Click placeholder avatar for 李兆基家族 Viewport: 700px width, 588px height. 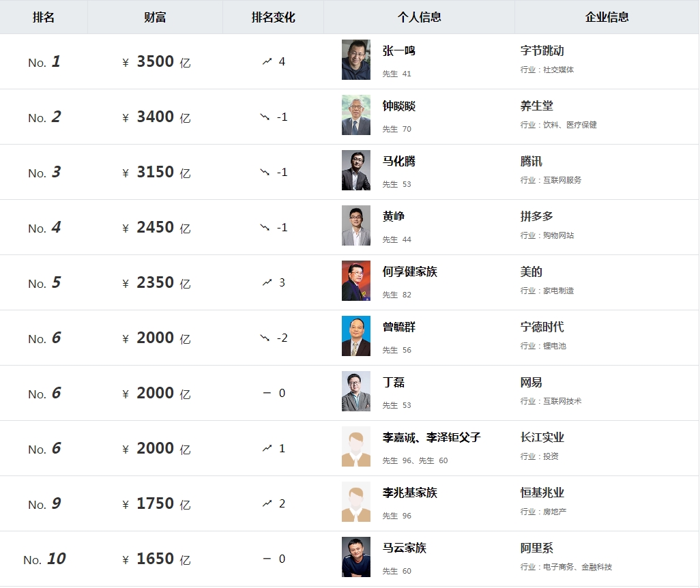[356, 502]
